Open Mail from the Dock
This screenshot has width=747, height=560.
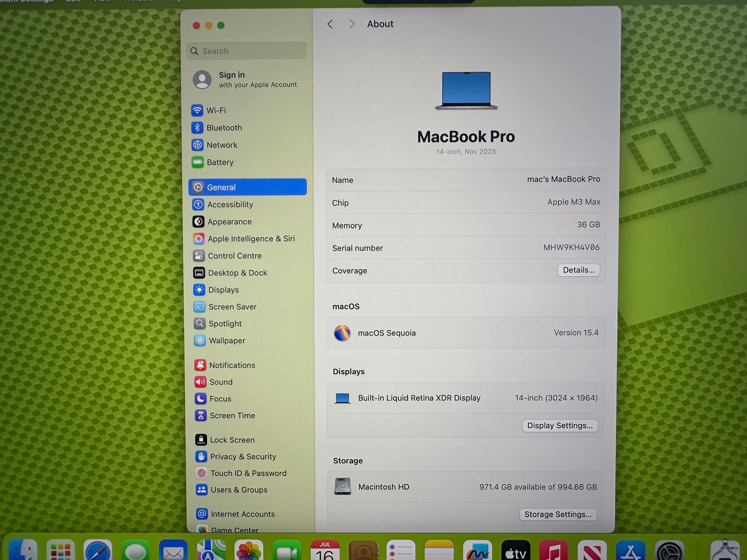[x=173, y=550]
